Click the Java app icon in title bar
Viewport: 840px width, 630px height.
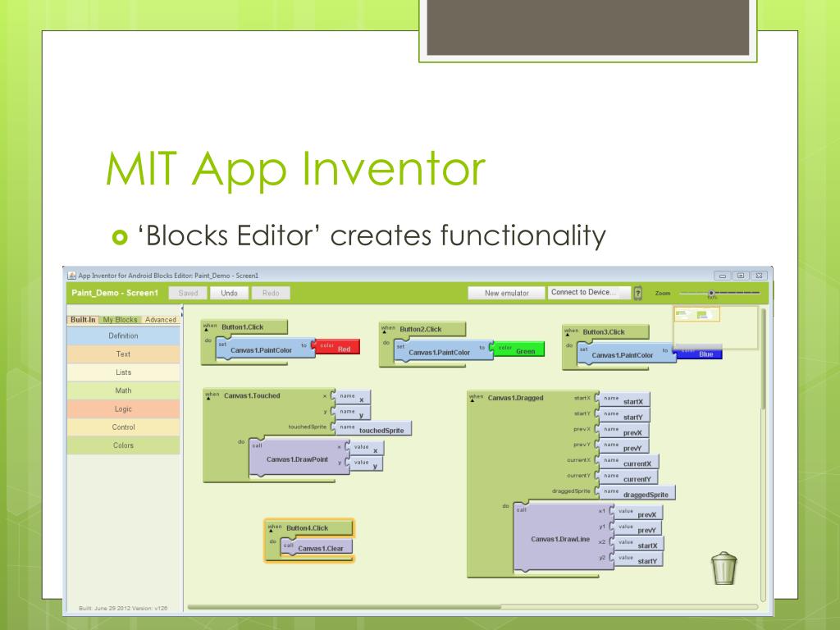click(x=72, y=276)
